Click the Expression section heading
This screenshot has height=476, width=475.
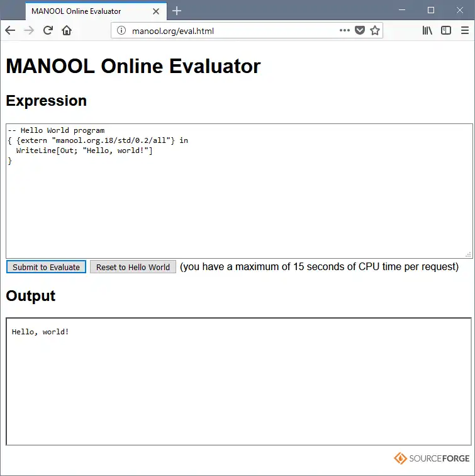tap(47, 101)
